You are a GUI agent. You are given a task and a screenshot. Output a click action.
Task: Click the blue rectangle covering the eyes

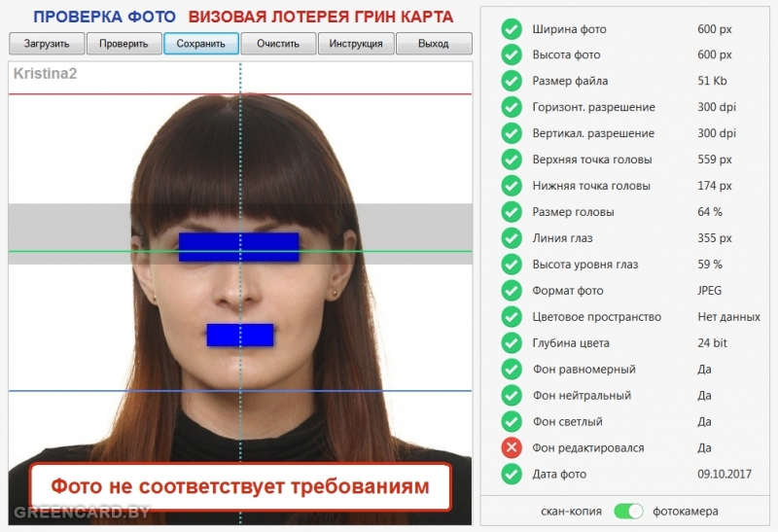point(238,247)
